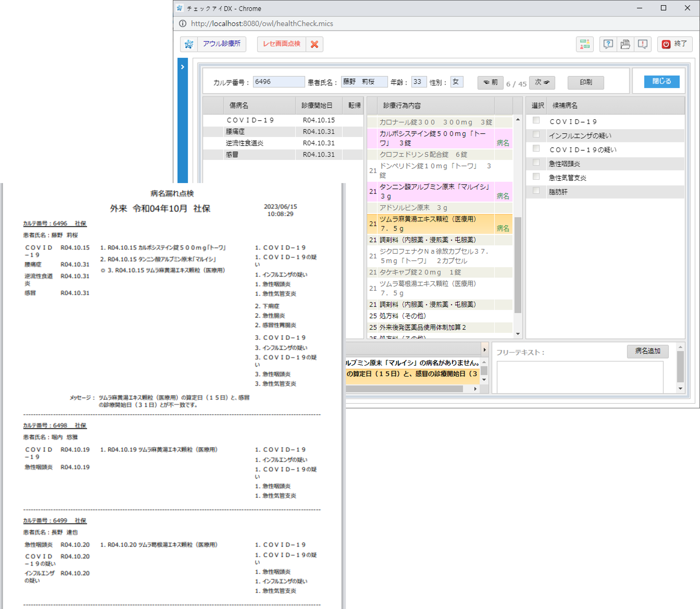This screenshot has width=700, height=609.
Task: Click the 候補病名 column header
Action: pos(616,105)
